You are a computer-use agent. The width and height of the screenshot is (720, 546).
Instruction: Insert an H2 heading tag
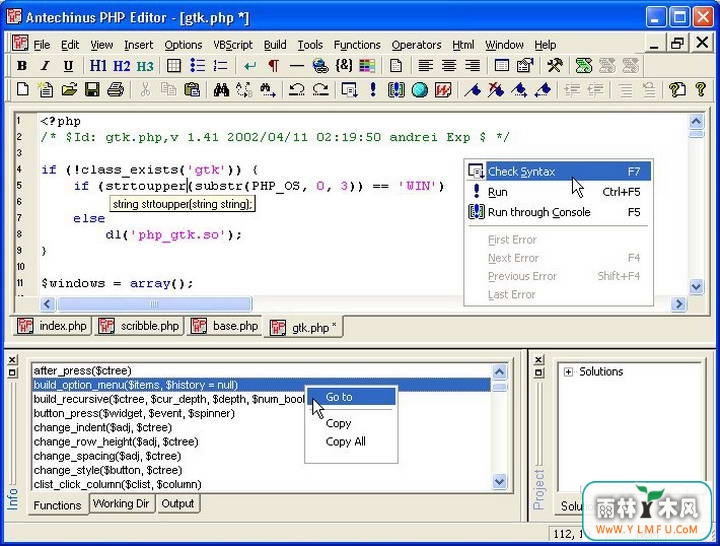point(122,66)
